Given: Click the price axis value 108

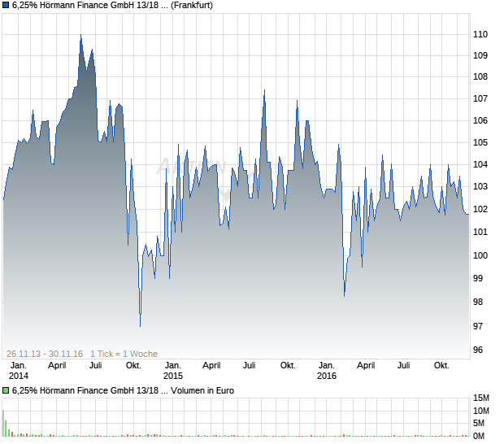Looking at the screenshot, I should coord(480,76).
